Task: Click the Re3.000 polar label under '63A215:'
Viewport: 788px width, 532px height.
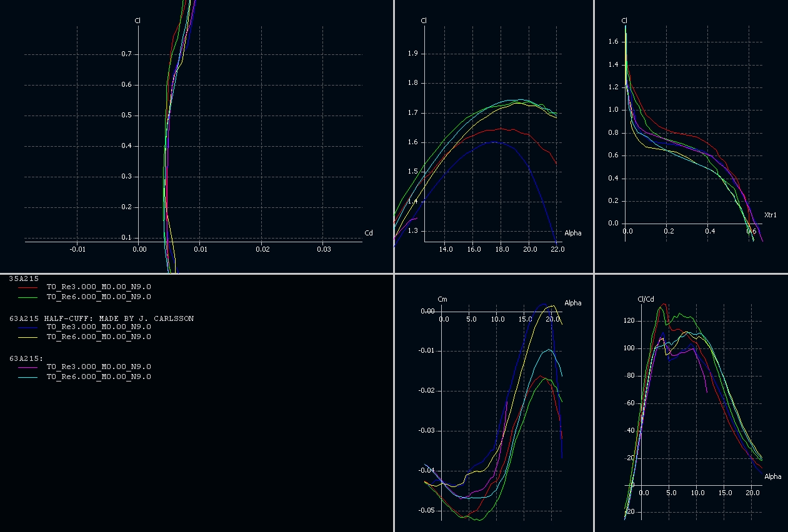Action: 99,367
